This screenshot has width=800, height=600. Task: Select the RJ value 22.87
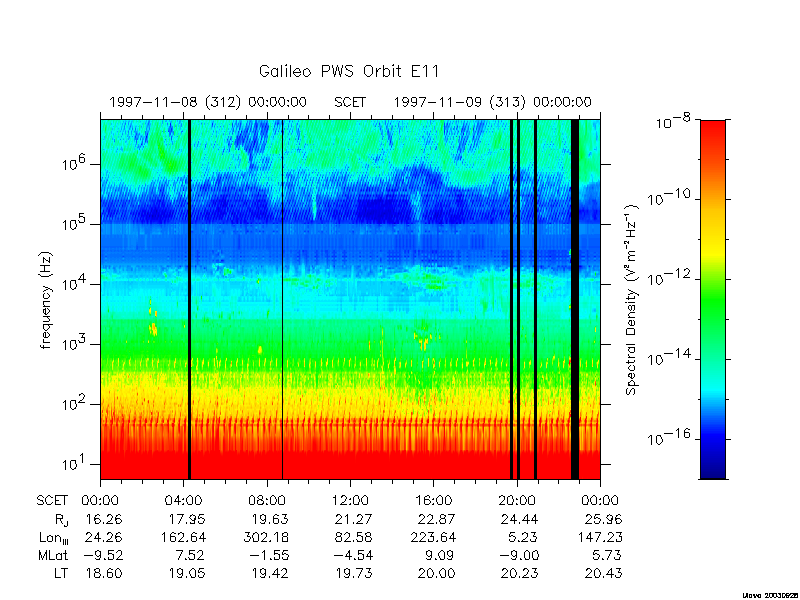[x=437, y=519]
